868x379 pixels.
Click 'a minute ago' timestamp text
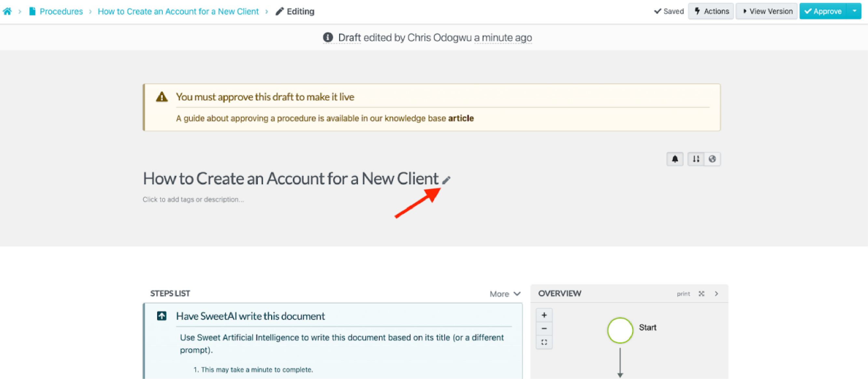click(x=503, y=37)
